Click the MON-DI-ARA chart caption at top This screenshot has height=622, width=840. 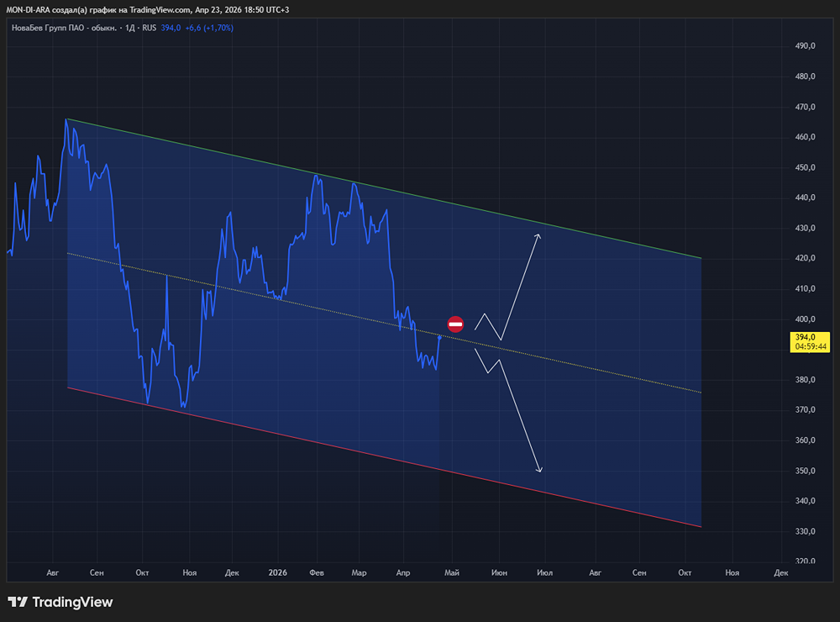pyautogui.click(x=147, y=9)
